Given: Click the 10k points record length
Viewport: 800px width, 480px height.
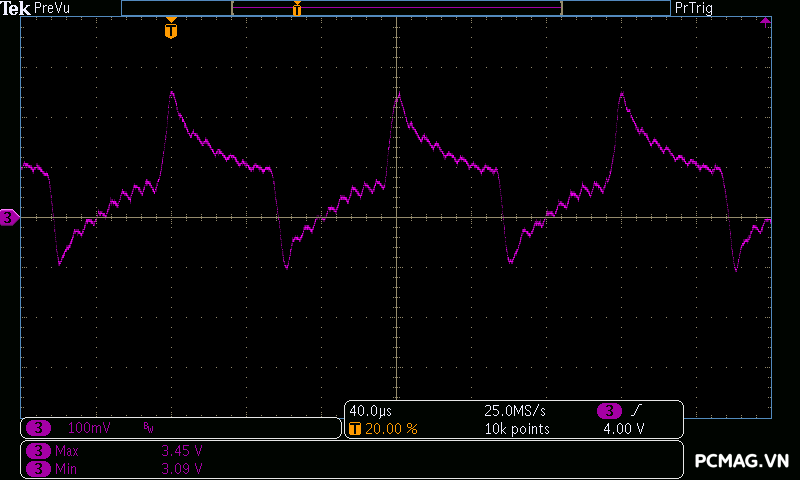Looking at the screenshot, I should (x=516, y=428).
